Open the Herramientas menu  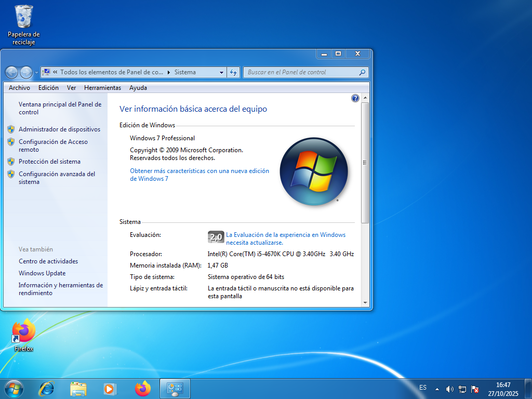(x=102, y=88)
